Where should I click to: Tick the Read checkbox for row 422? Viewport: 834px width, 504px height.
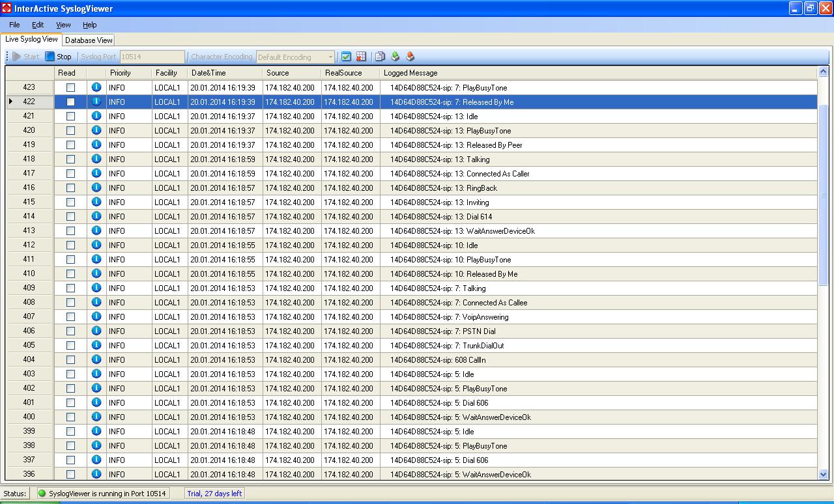(70, 102)
